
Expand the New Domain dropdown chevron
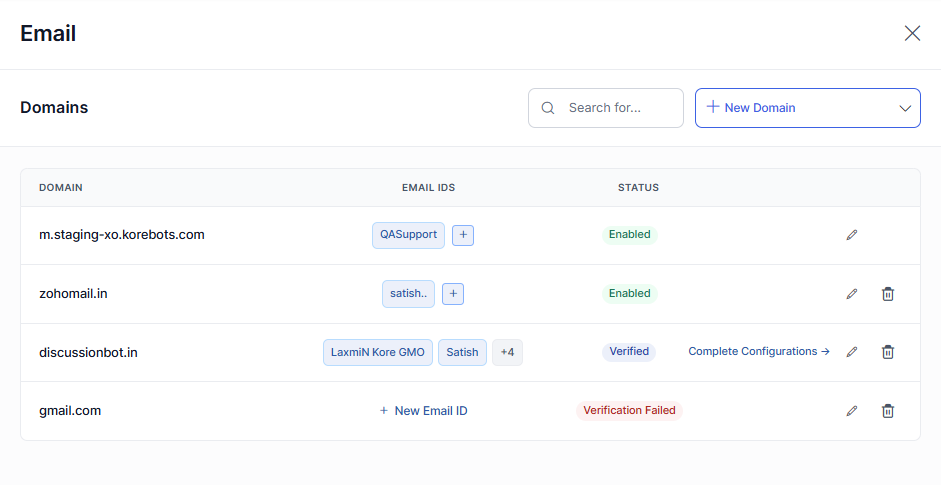pos(905,108)
